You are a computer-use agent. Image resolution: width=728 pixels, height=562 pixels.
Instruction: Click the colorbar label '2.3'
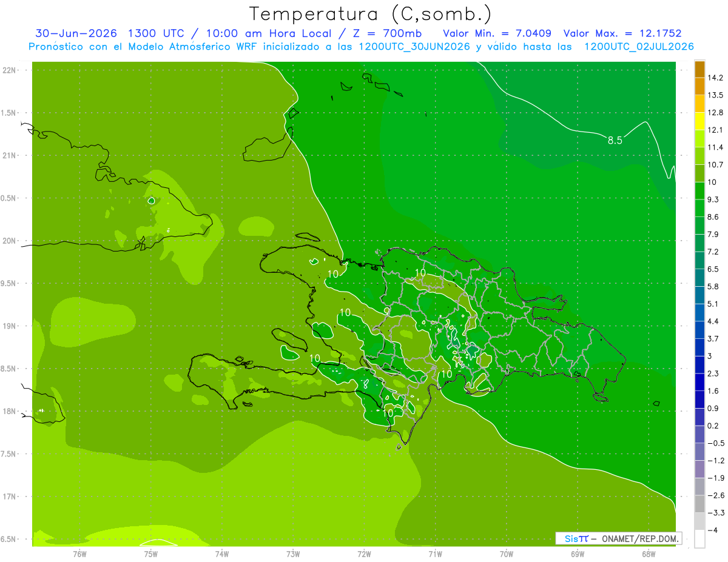[x=713, y=373]
